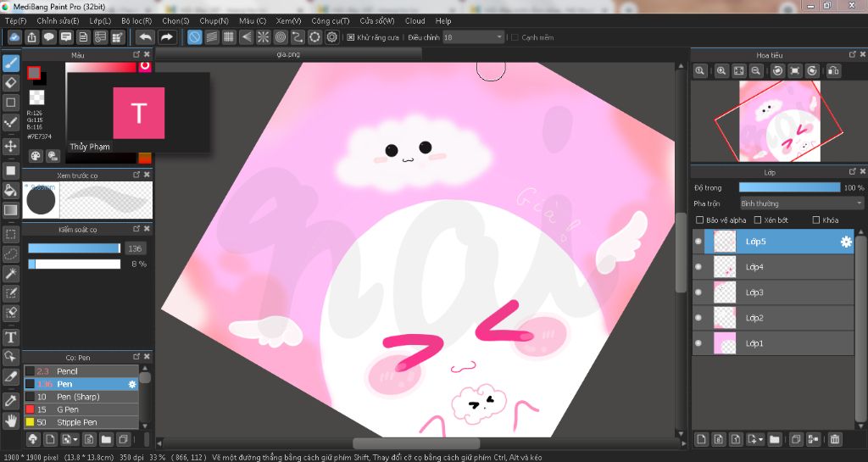The image size is (868, 462).
Task: Enable radial snap
Action: click(264, 37)
